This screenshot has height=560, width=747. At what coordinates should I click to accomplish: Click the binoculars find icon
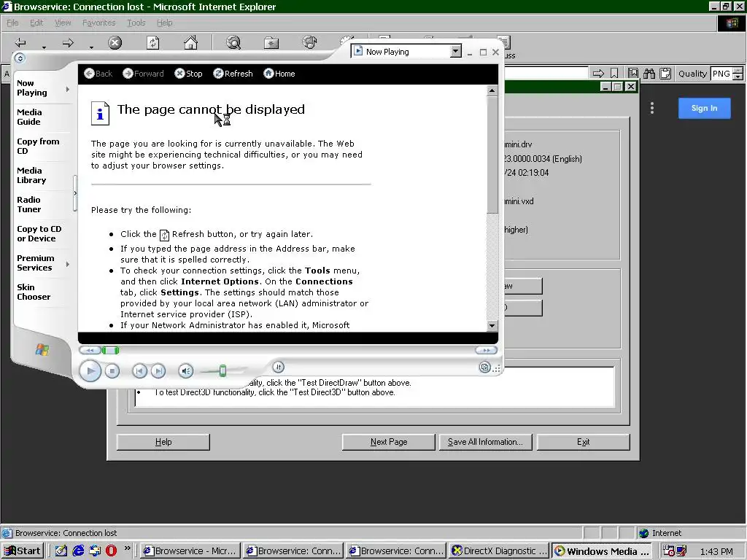tap(649, 74)
